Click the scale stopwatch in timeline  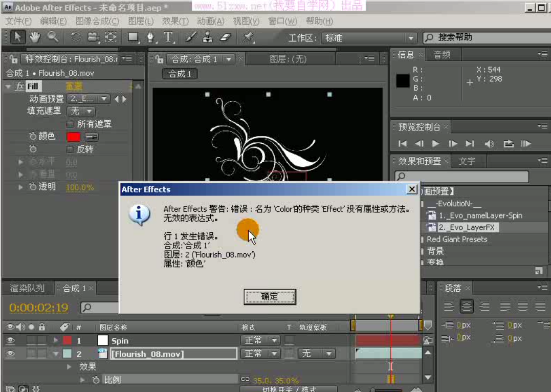pos(96,380)
